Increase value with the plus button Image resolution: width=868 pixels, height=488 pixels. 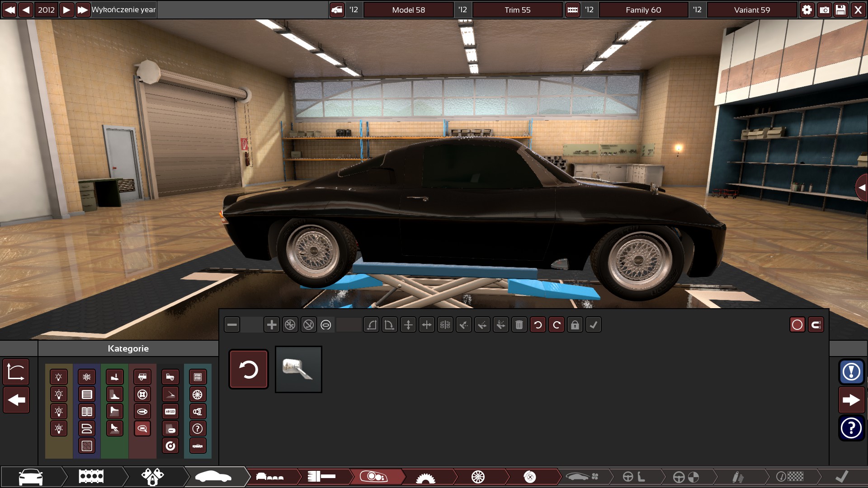click(271, 324)
